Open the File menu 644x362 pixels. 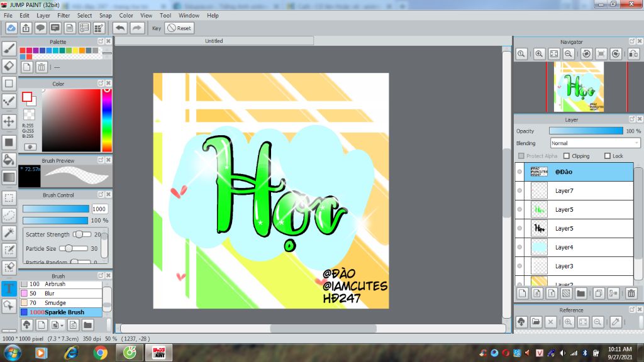[8, 15]
